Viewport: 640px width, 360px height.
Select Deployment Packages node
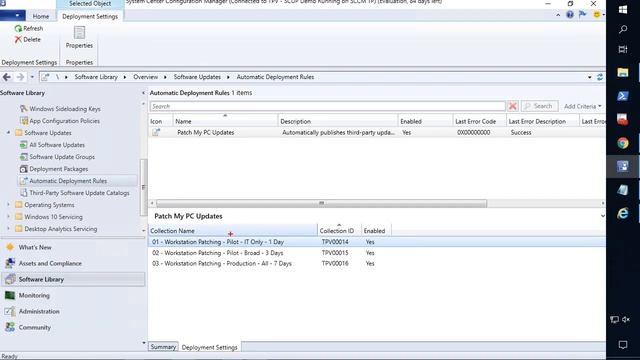click(x=58, y=169)
